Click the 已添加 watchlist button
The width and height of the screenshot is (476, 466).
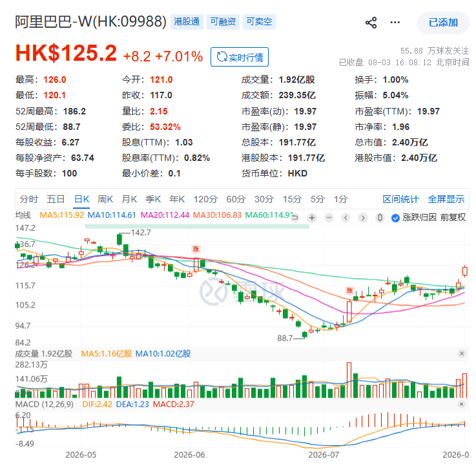point(443,23)
